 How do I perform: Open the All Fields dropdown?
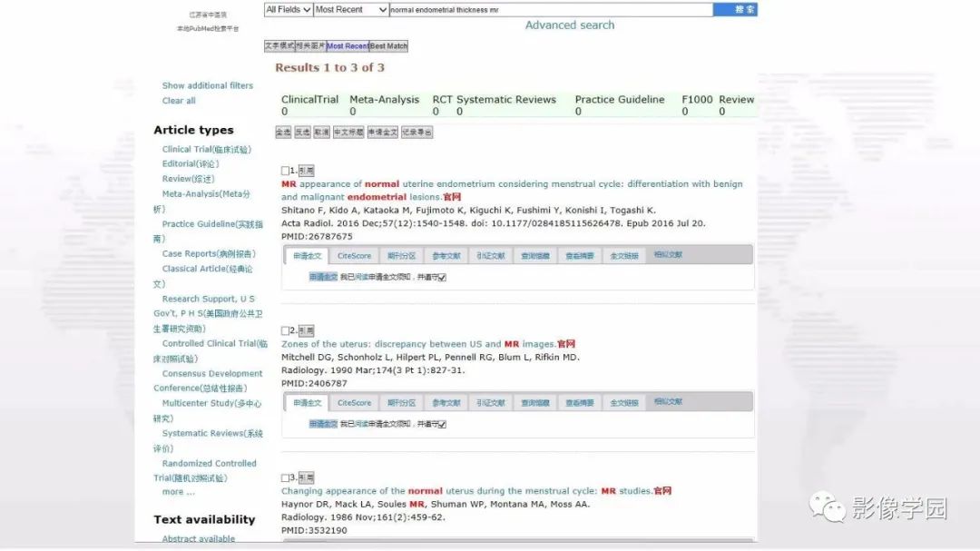(x=289, y=9)
